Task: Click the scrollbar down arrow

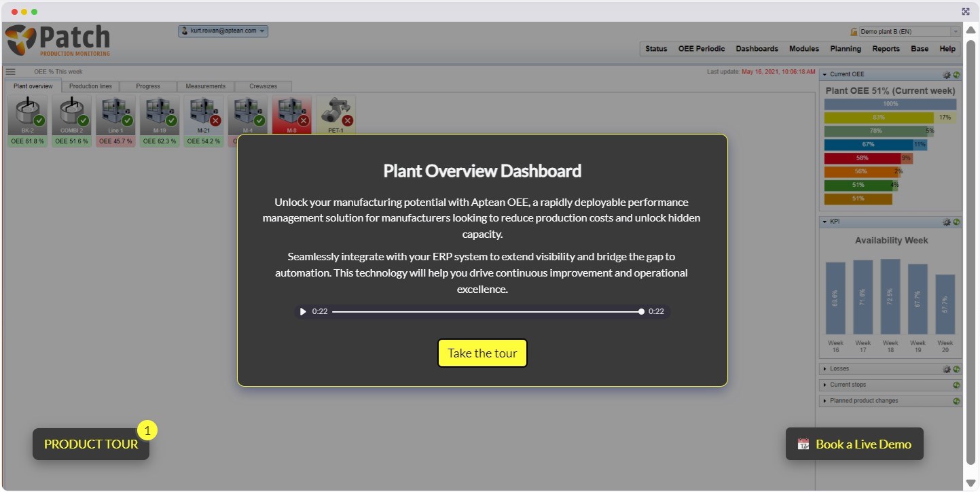Action: tap(970, 483)
